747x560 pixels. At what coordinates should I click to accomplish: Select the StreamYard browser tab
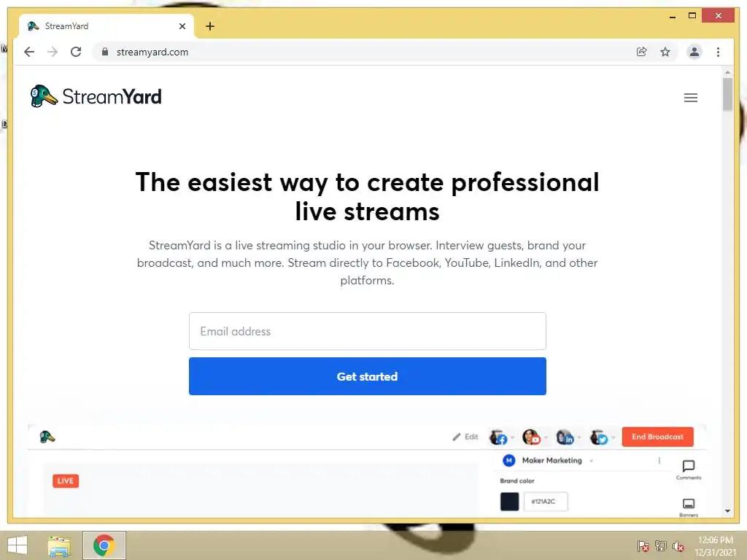coord(107,26)
